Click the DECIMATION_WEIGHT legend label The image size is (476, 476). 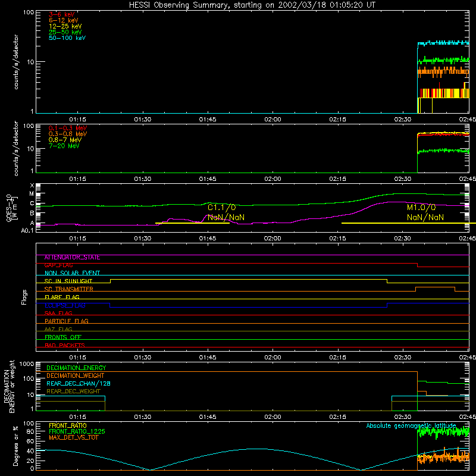pyautogui.click(x=76, y=376)
